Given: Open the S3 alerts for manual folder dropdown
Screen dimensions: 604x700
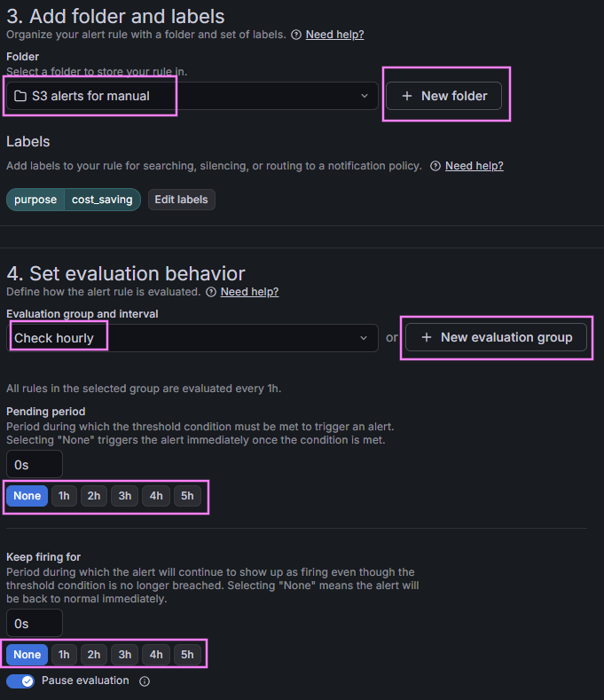Looking at the screenshot, I should click(x=192, y=96).
